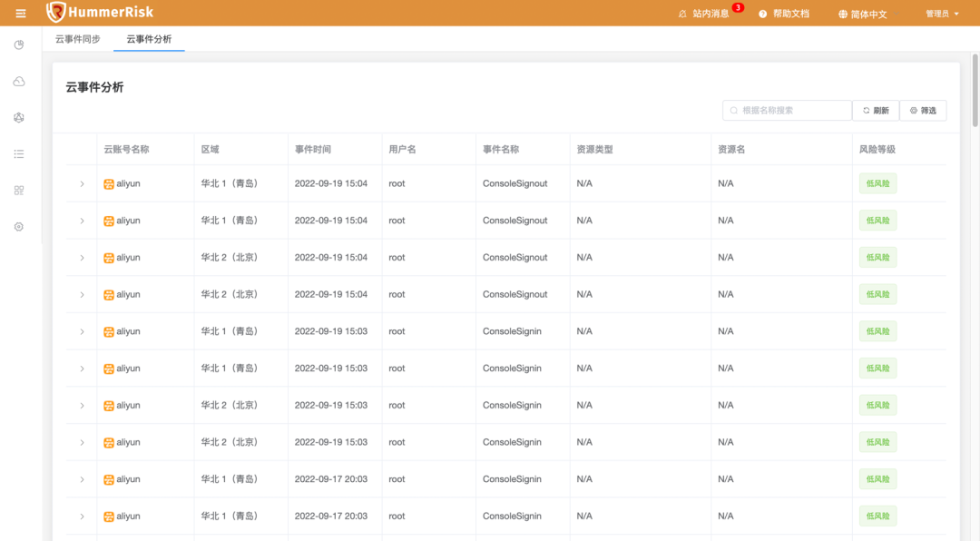Focus the 根据名称搜索 search field

[x=787, y=111]
